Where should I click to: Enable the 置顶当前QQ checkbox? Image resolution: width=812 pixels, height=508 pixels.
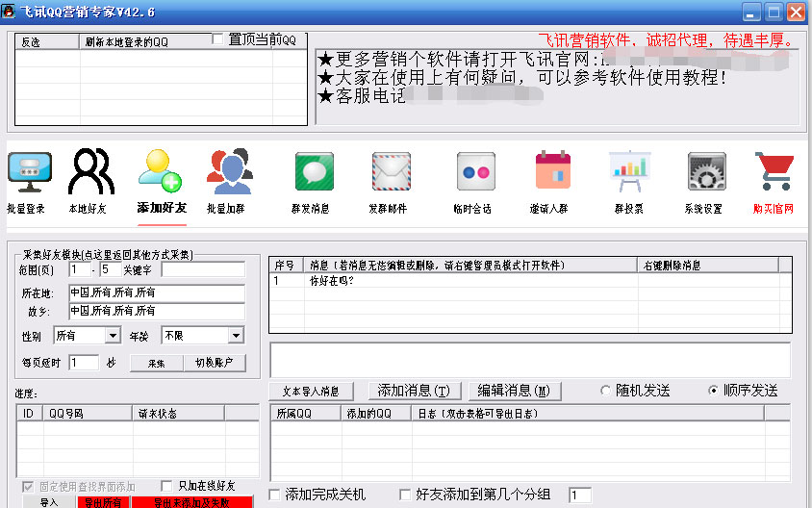click(217, 39)
